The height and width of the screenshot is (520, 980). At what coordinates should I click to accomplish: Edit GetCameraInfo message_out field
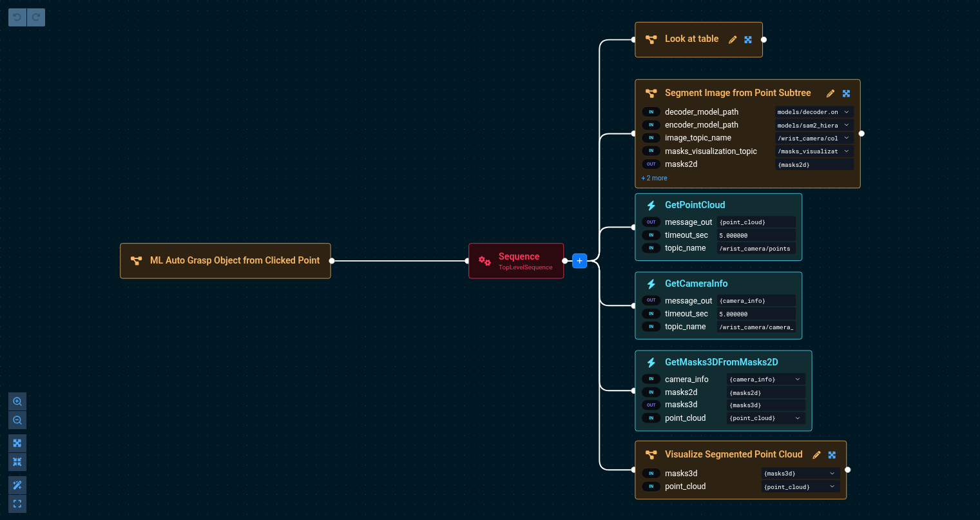756,301
